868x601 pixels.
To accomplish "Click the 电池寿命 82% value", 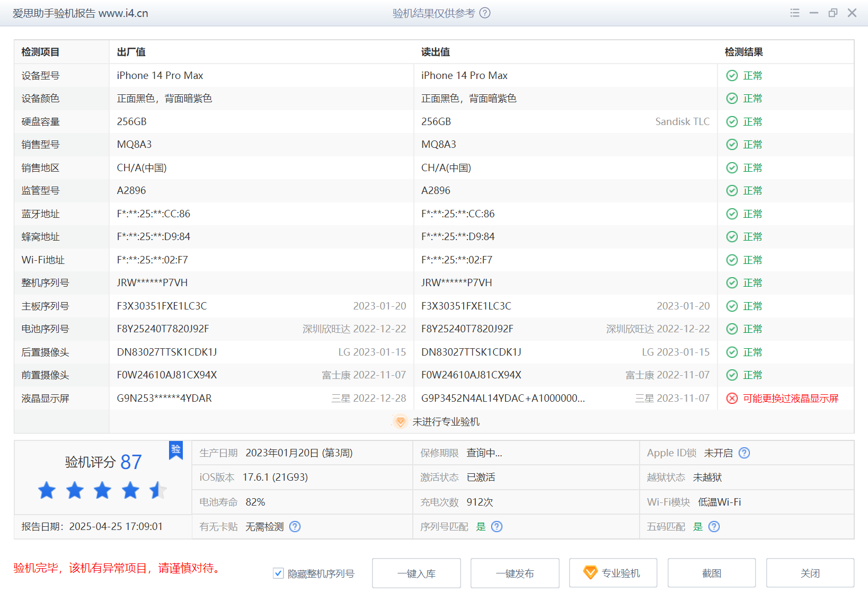I will coord(255,502).
